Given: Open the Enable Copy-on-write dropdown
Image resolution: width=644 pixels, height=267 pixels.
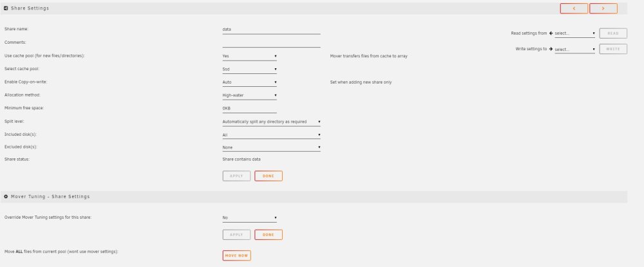Looking at the screenshot, I should 249,82.
